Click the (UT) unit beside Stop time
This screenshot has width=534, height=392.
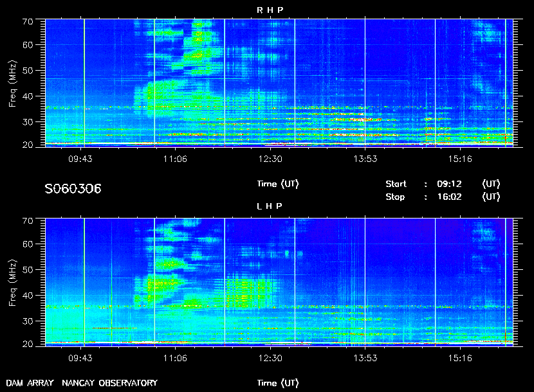tap(491, 197)
